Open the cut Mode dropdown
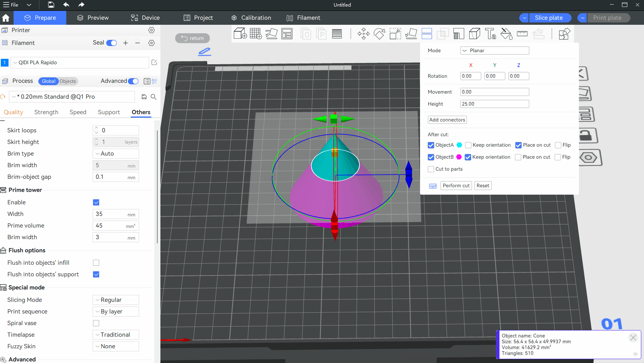Image resolution: width=644 pixels, height=363 pixels. tap(494, 51)
